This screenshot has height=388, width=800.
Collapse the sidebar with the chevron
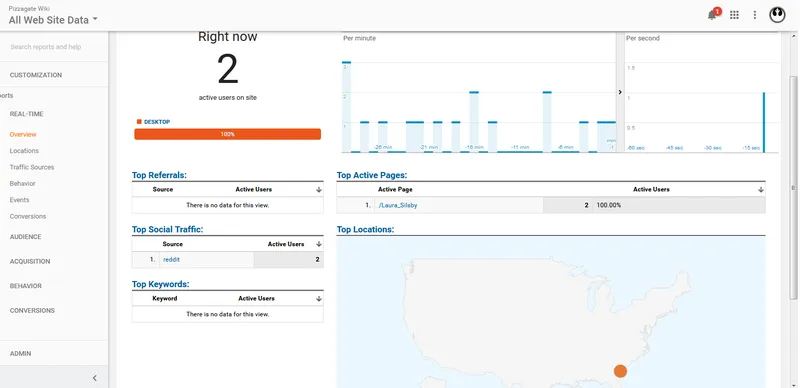pyautogui.click(x=94, y=378)
